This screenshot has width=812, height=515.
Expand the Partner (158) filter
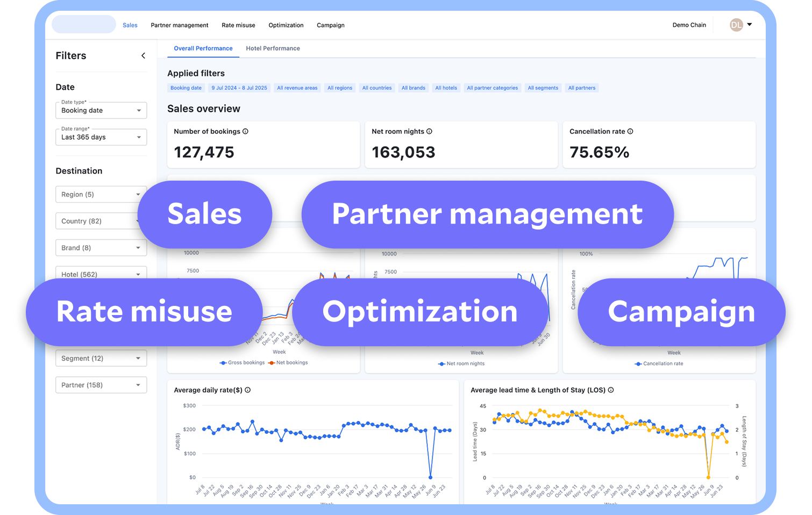101,385
